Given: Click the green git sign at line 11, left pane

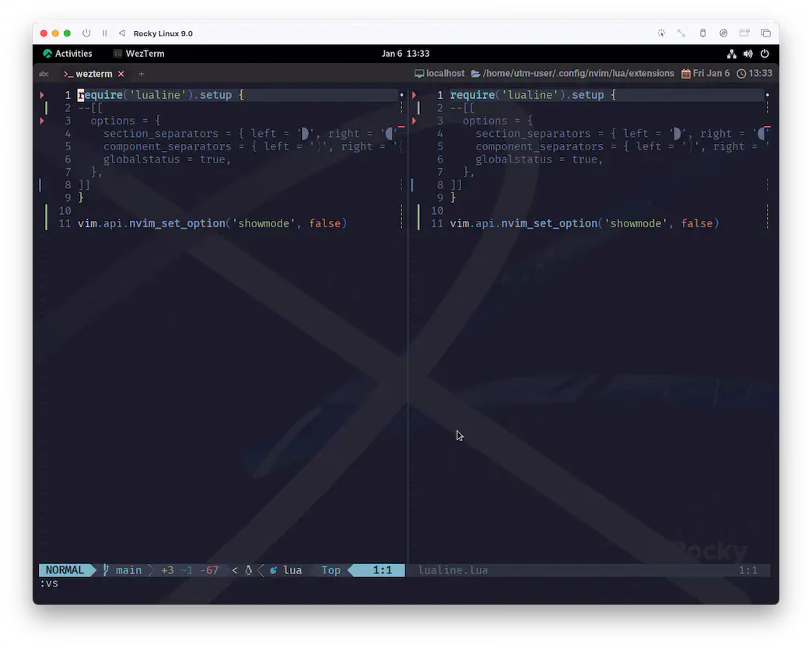Looking at the screenshot, I should (x=46, y=223).
